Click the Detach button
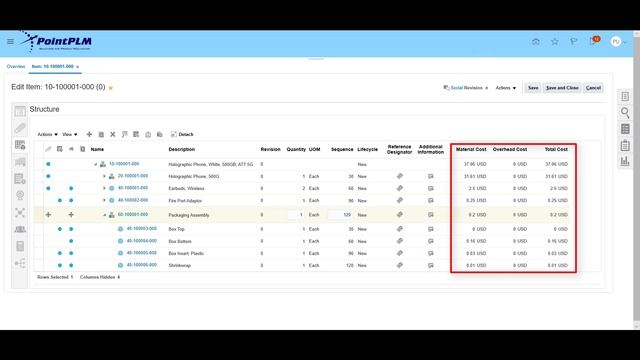Screen dimensions: 640x360 [182, 134]
